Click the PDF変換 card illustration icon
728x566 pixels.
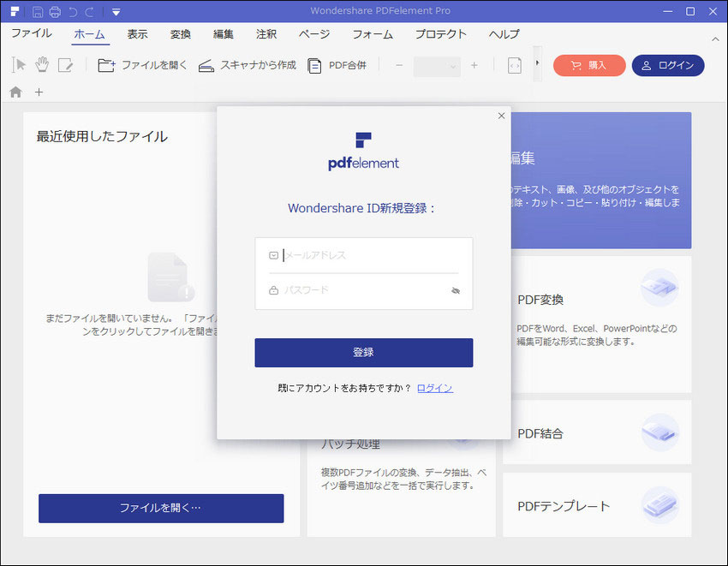[659, 288]
